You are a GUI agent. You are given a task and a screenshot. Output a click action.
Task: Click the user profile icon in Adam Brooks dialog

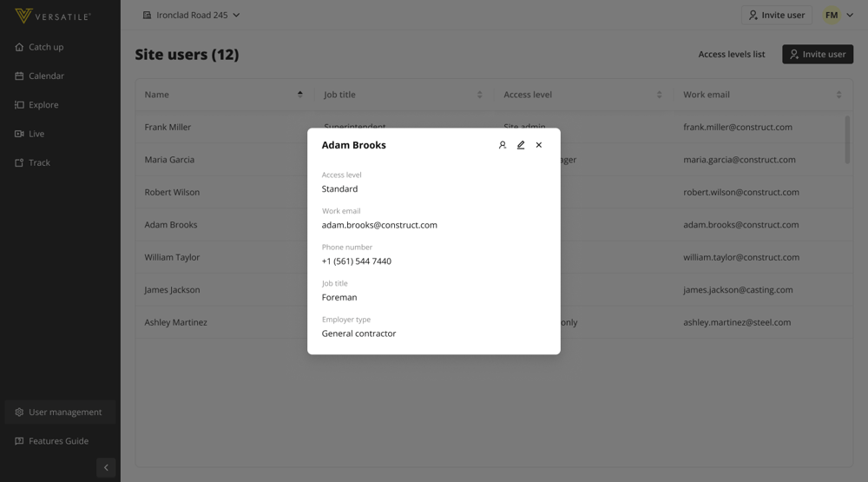coord(503,145)
